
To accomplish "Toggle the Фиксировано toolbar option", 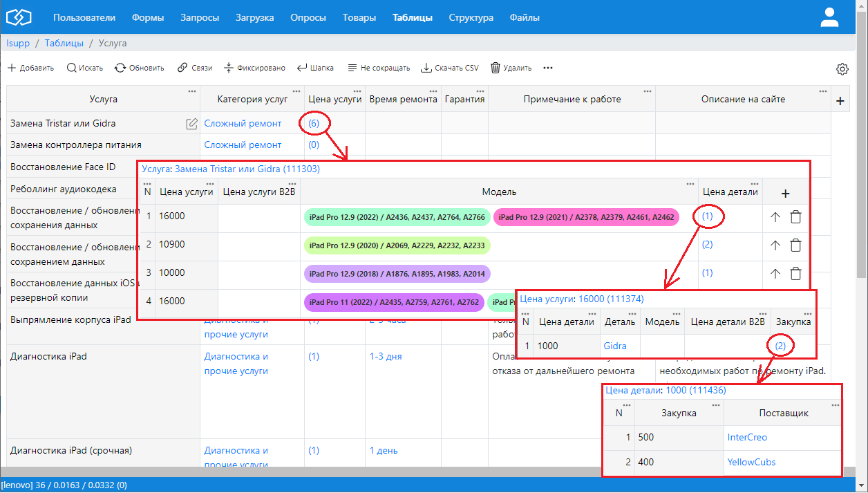I will tap(254, 68).
